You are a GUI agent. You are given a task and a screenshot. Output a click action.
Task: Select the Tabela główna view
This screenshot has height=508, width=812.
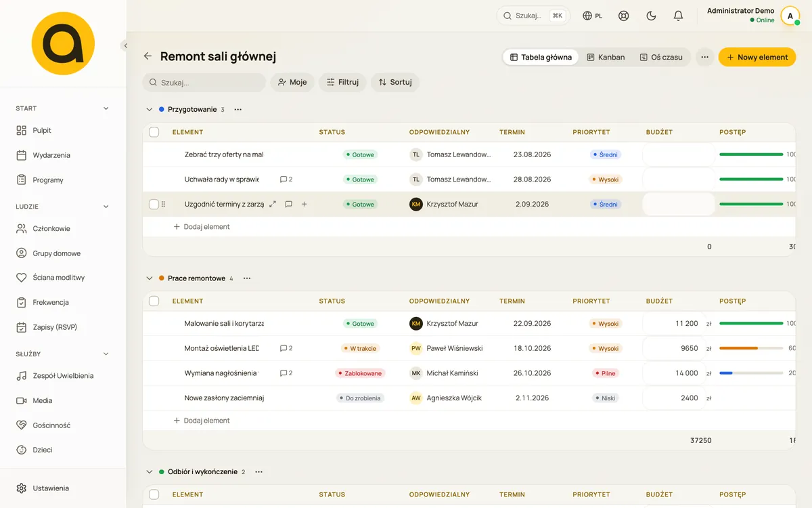(x=541, y=57)
